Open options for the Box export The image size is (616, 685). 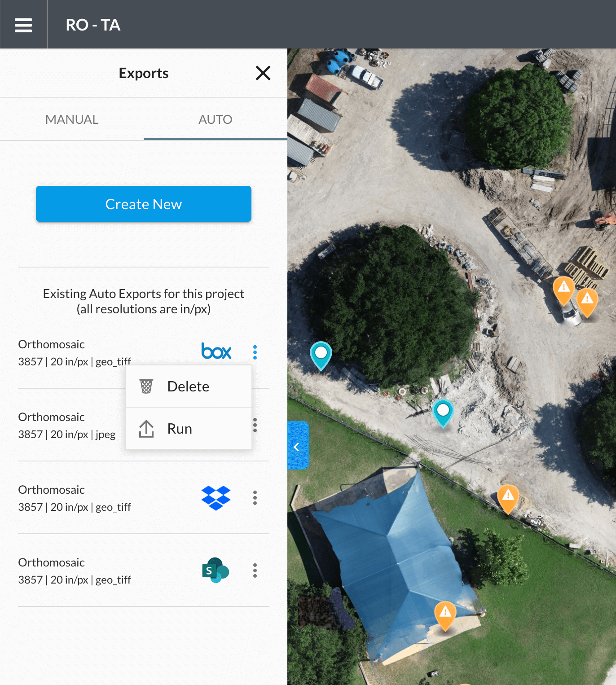click(255, 352)
